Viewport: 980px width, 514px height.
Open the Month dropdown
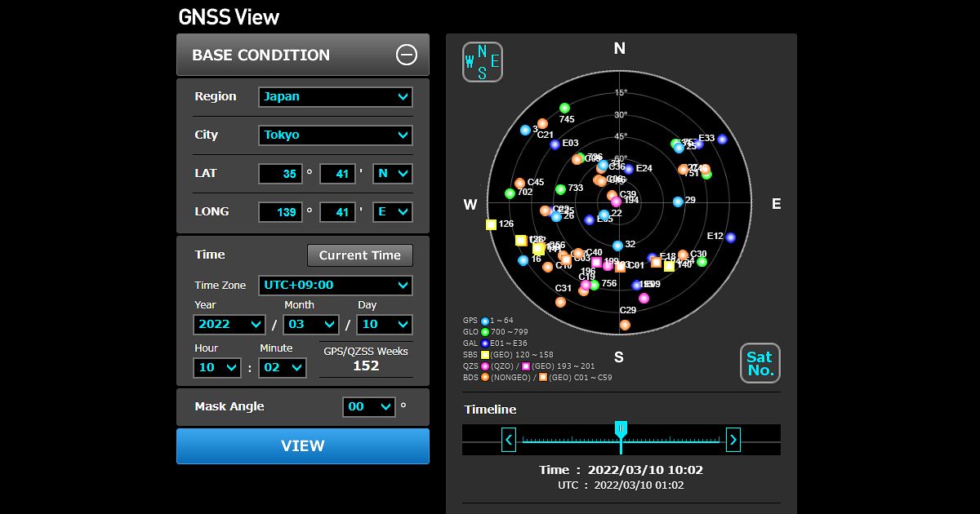pyautogui.click(x=310, y=324)
